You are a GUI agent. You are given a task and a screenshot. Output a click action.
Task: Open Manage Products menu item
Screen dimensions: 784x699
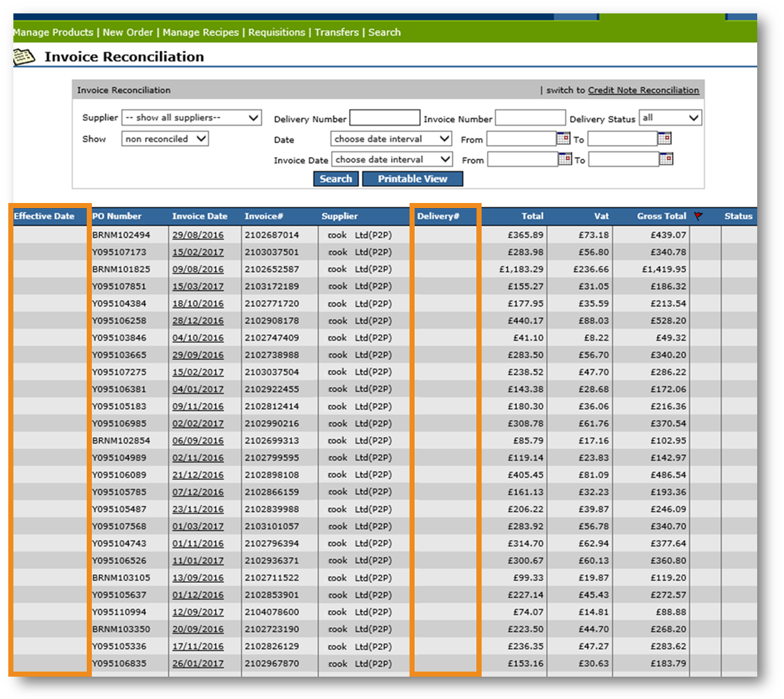53,33
